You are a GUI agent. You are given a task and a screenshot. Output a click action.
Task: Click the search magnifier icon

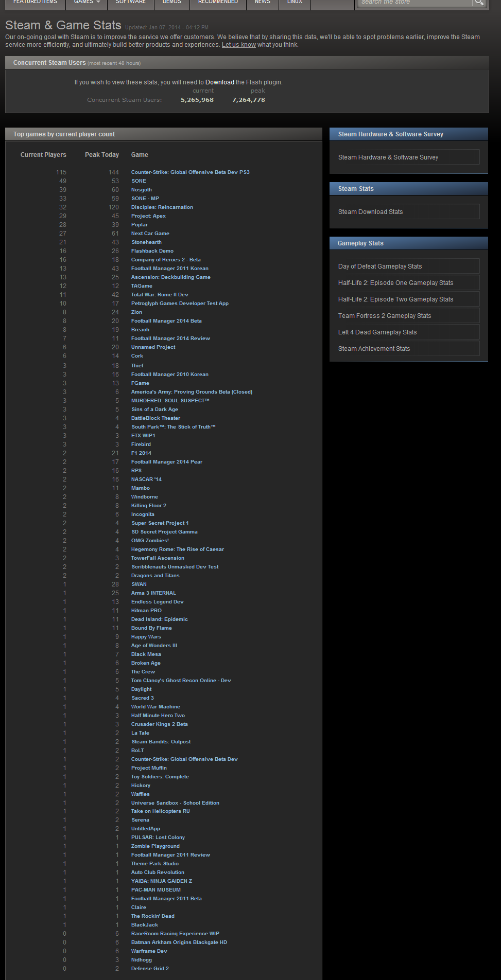coord(479,3)
